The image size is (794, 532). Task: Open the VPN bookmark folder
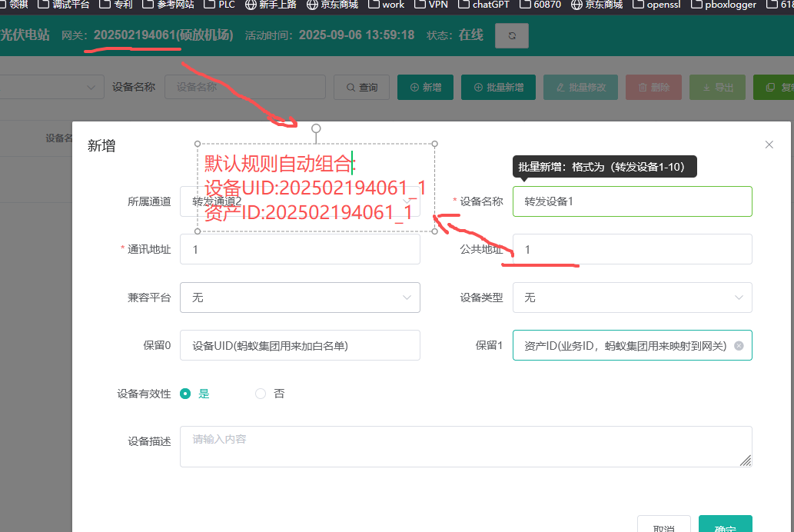(x=431, y=5)
